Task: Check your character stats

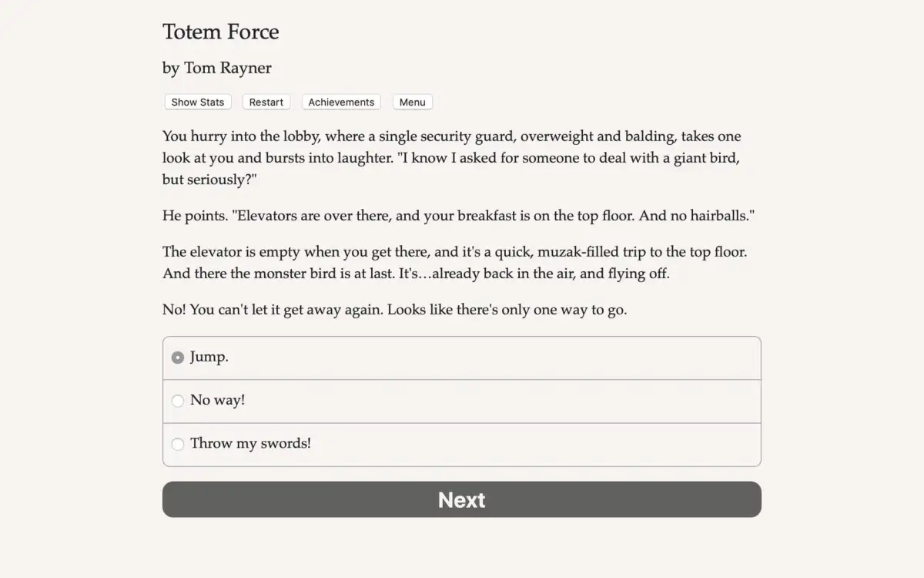Action: (x=197, y=102)
